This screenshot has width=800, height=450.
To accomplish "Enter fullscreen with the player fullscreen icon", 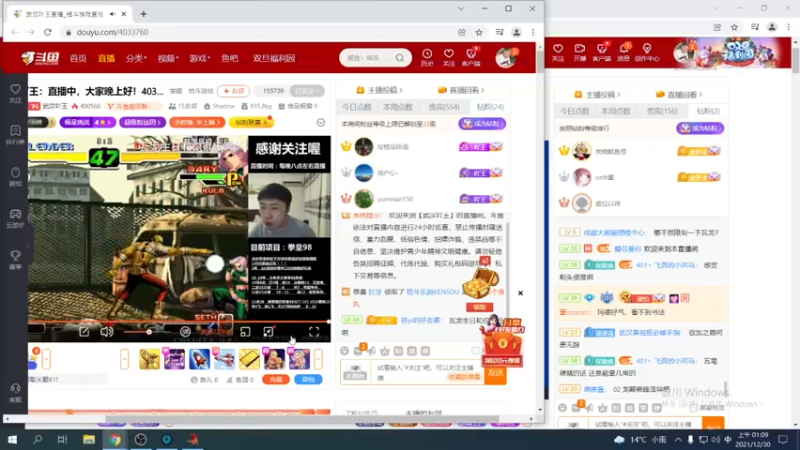I will coord(314,332).
